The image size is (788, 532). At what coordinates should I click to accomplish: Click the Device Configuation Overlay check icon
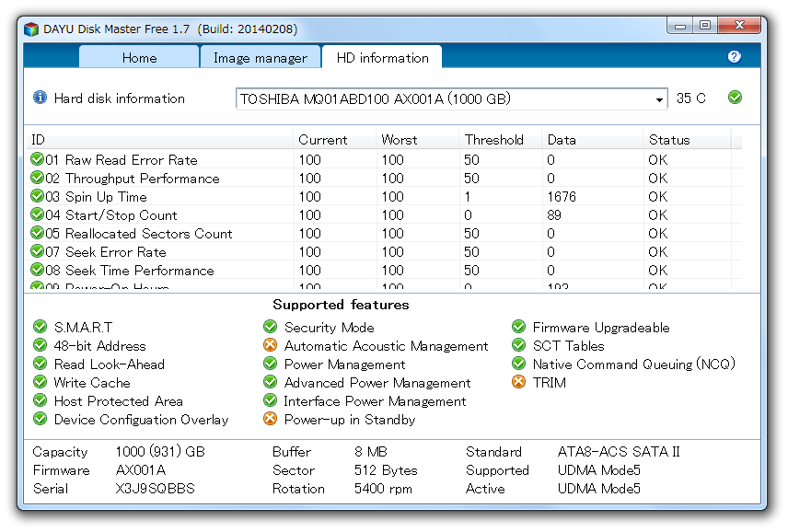(x=40, y=419)
